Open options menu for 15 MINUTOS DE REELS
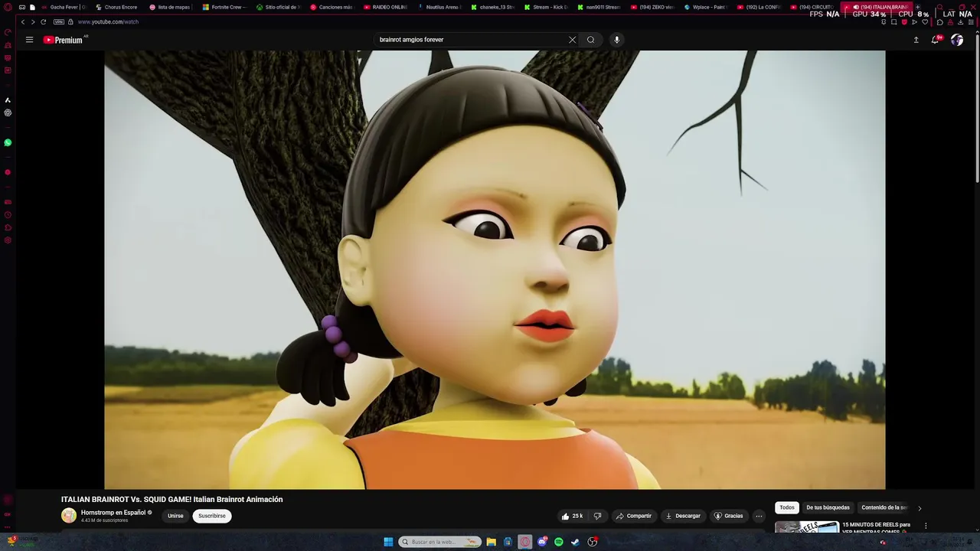Viewport: 980px width, 551px height. tap(926, 526)
